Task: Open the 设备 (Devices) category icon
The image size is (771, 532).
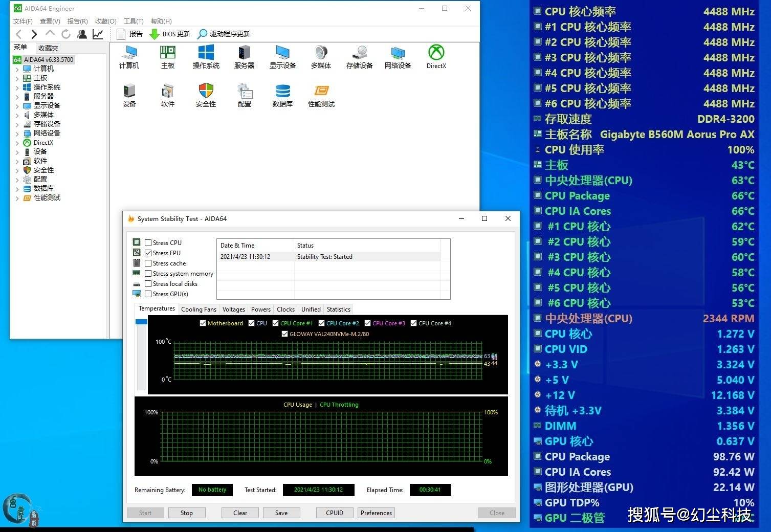Action: point(129,95)
